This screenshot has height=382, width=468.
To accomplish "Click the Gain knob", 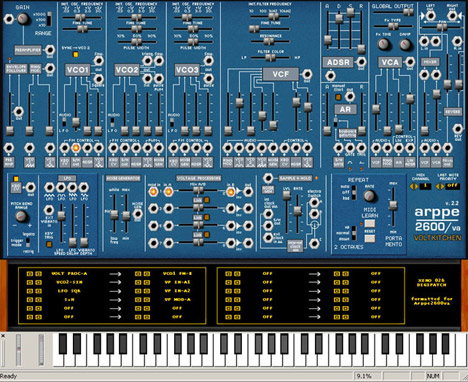I will 23,19.
